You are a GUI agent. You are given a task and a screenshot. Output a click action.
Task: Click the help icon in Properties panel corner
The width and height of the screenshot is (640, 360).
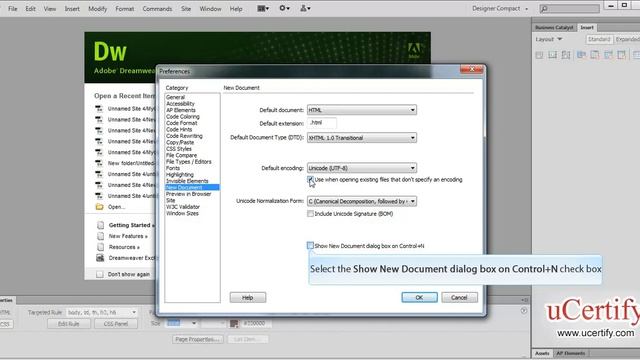pyautogui.click(x=524, y=311)
